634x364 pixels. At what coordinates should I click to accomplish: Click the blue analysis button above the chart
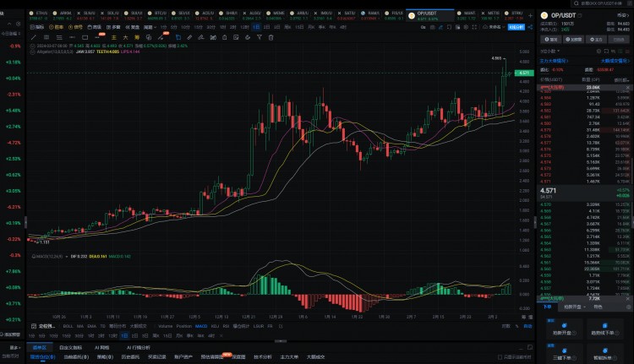[516, 27]
